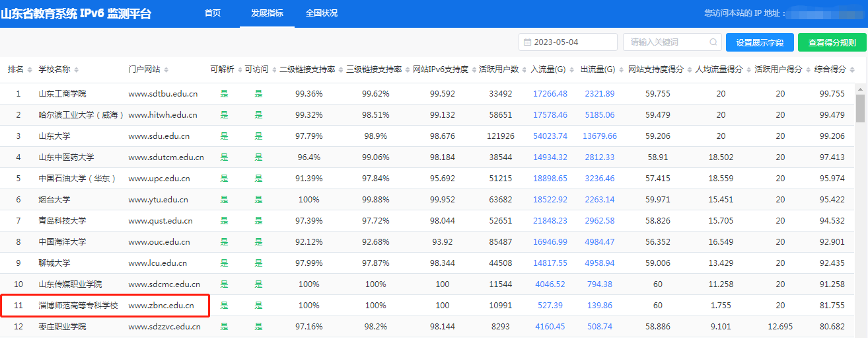Click www.lcu.edu.cn website cell

coord(158,263)
